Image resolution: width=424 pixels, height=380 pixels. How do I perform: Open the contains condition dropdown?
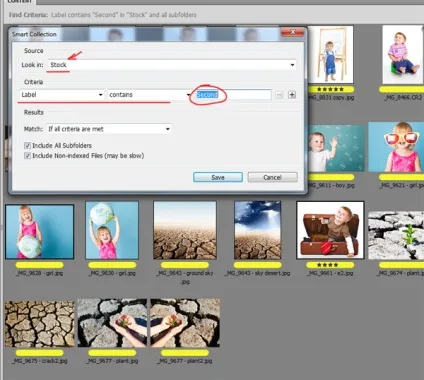pyautogui.click(x=149, y=95)
